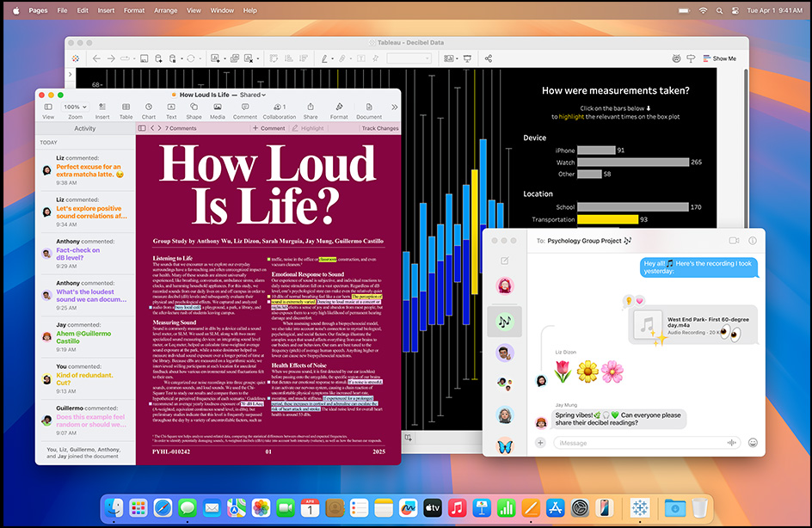This screenshot has width=812, height=528.
Task: Click the compose new message icon
Action: [x=505, y=261]
